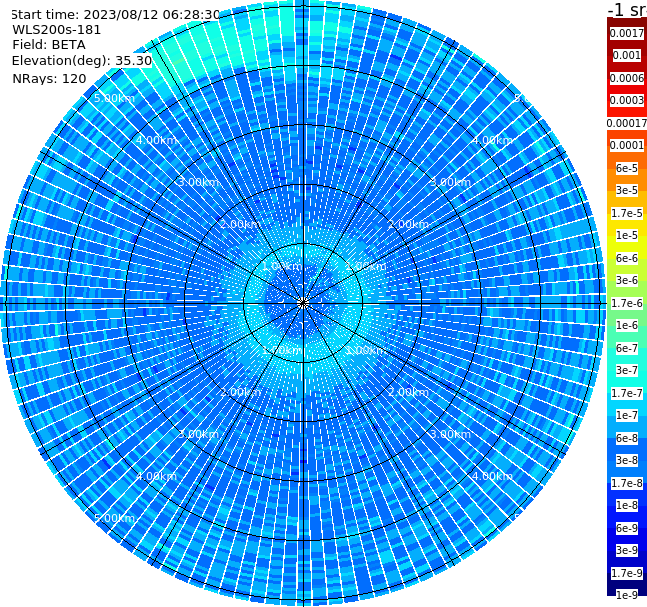Click the 3e-9 colorbar value
The image size is (647, 607).
pos(627,550)
